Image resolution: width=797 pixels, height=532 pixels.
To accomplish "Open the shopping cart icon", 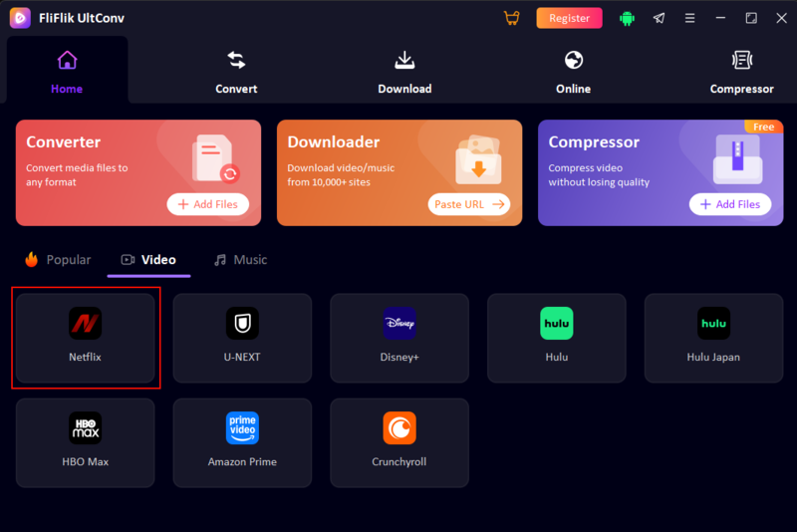I will coord(512,18).
